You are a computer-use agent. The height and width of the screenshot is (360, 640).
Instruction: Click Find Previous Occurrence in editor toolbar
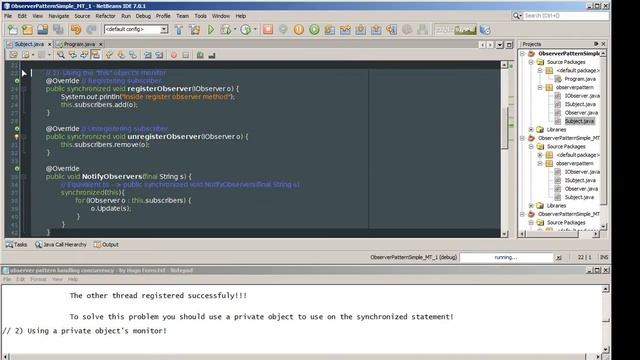click(73, 55)
